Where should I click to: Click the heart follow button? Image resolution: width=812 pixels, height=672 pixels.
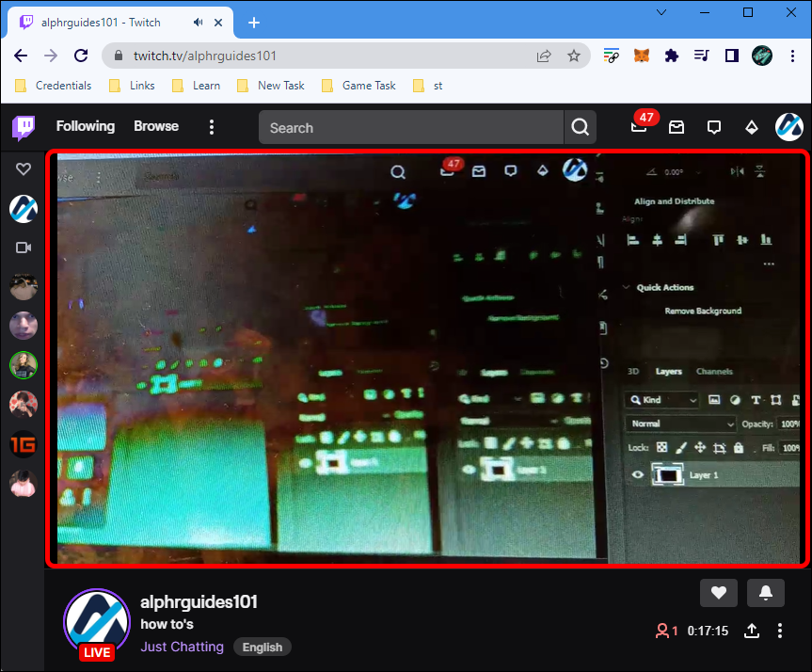click(x=718, y=592)
